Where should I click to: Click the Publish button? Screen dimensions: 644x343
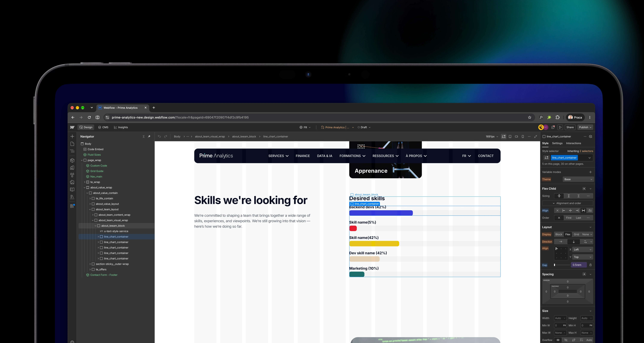point(585,127)
